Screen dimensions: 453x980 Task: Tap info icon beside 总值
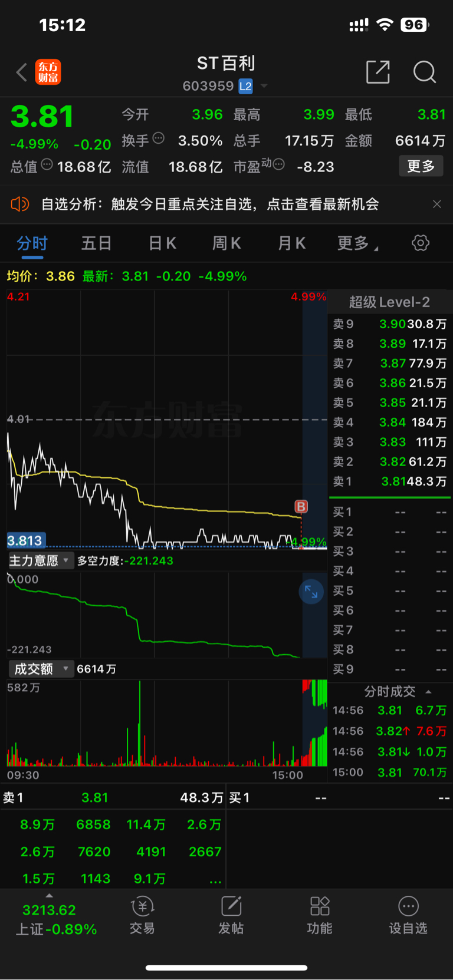pos(47,164)
